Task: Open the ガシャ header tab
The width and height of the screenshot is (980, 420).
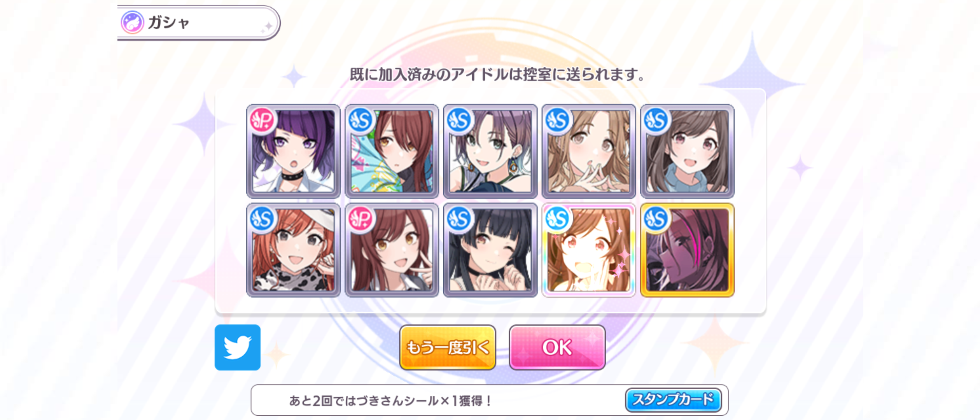Action: pos(198,23)
